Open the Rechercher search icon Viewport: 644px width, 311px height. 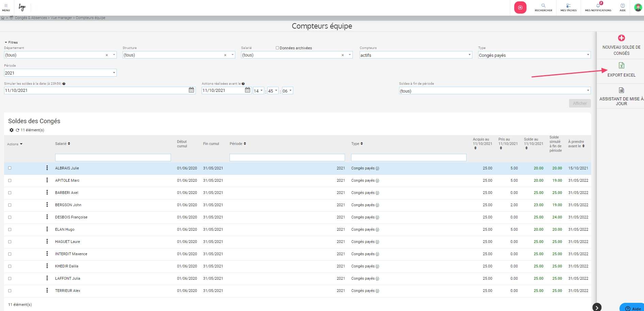[x=543, y=5]
